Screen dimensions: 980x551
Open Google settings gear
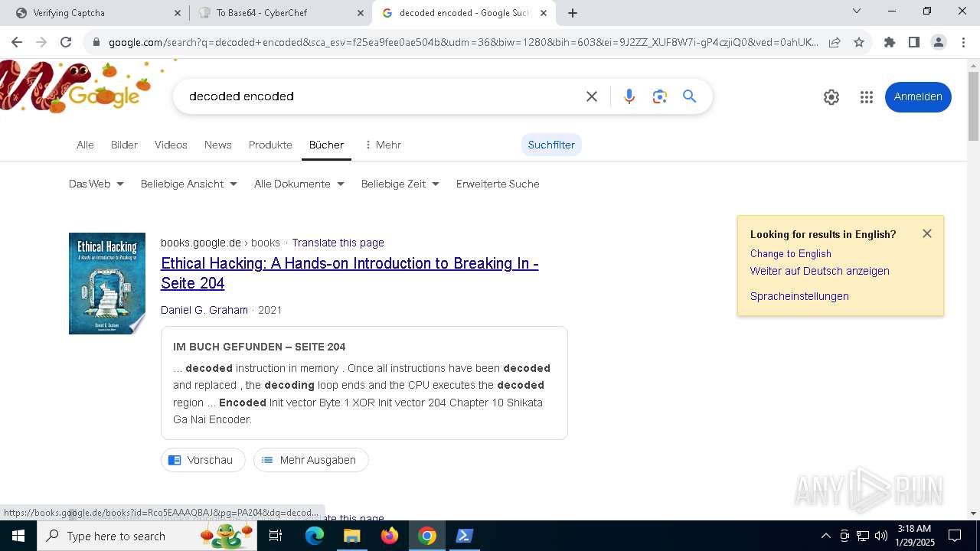click(x=831, y=97)
